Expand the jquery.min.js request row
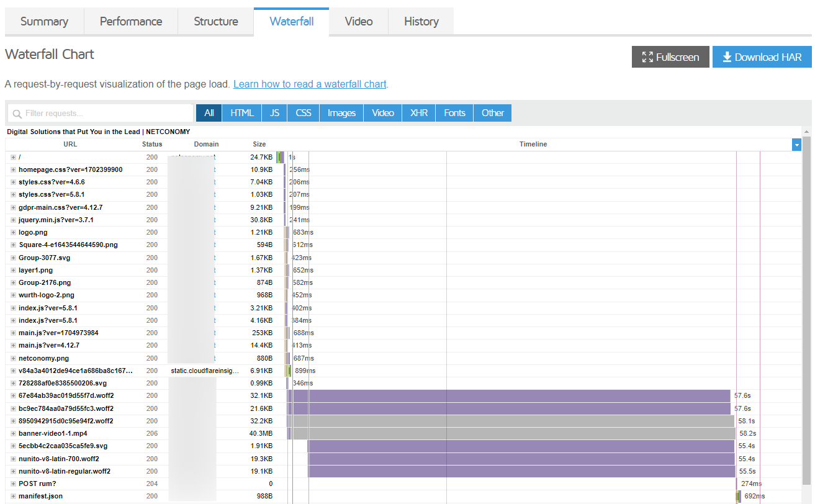The image size is (815, 504). click(12, 220)
